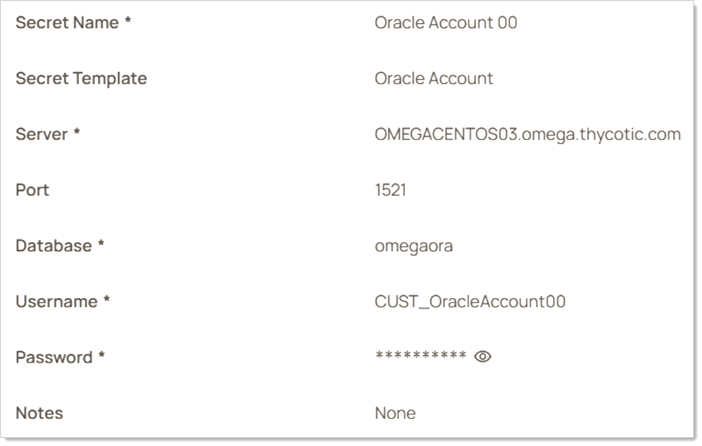702x446 pixels.
Task: Click the masked password asterisks
Action: click(420, 357)
